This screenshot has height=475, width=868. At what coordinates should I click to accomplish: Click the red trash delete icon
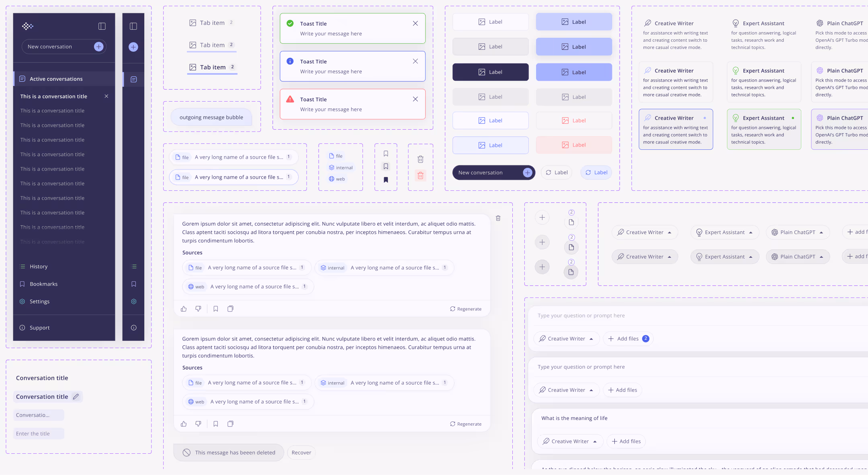point(420,175)
